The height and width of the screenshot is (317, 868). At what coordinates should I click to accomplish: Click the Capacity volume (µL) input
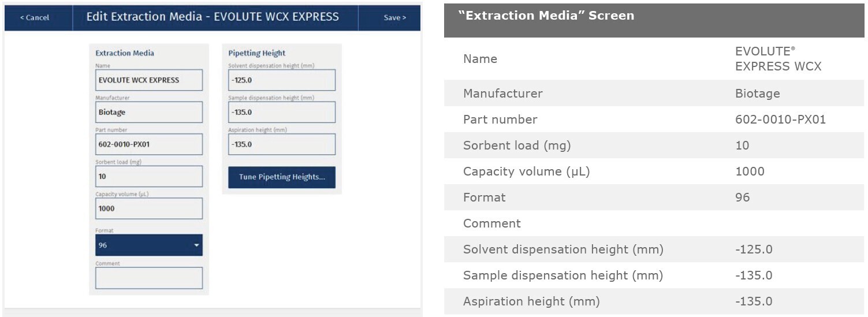pos(149,208)
